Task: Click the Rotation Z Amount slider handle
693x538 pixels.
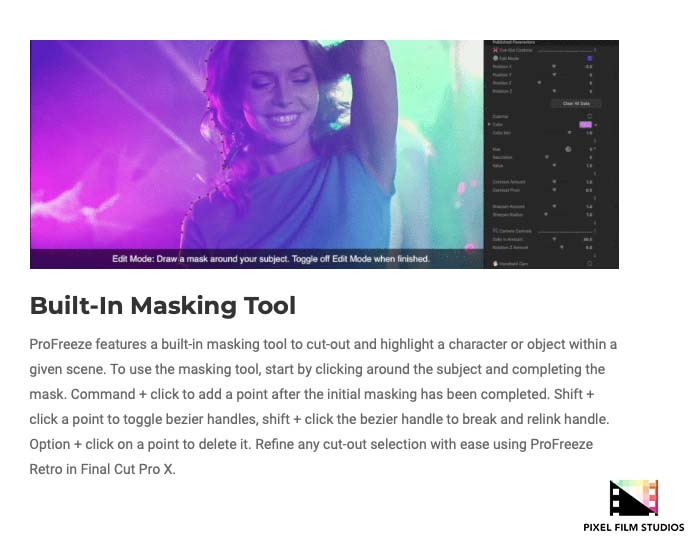Action: (x=562, y=247)
